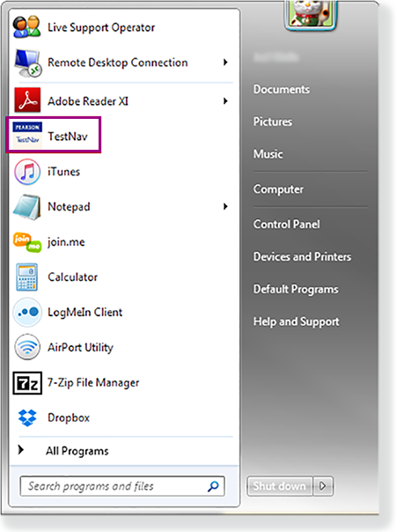The image size is (396, 532).
Task: Launch iTunes from the music note icon
Action: (x=27, y=172)
